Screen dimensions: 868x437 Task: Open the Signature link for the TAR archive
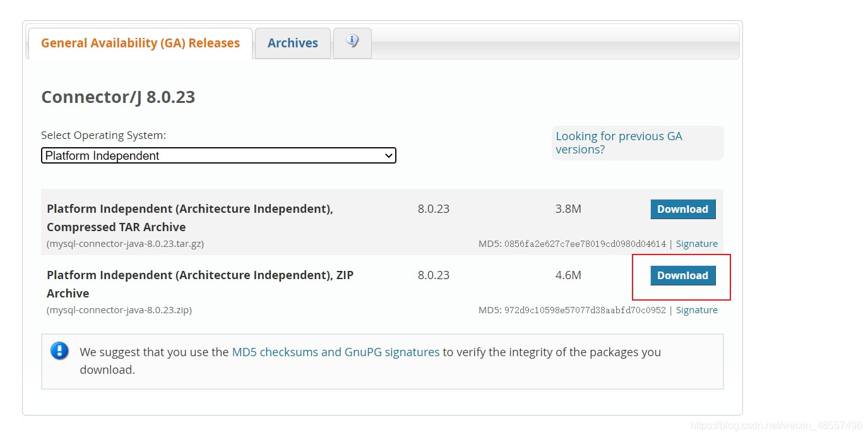tap(696, 243)
